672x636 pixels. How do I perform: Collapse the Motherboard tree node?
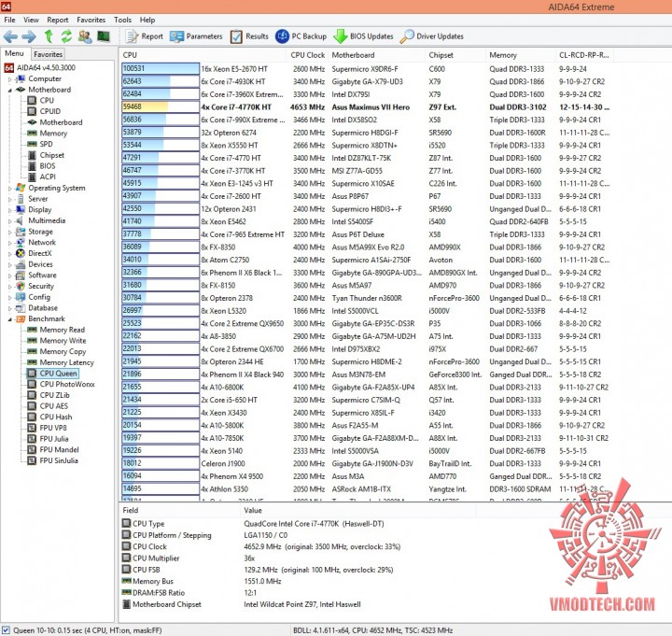[x=10, y=90]
